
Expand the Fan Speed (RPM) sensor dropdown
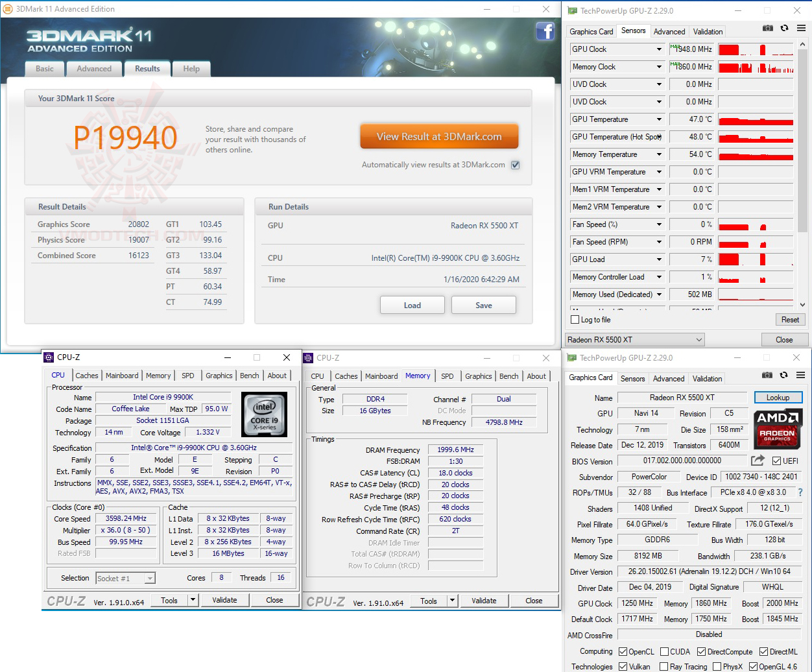tap(659, 242)
